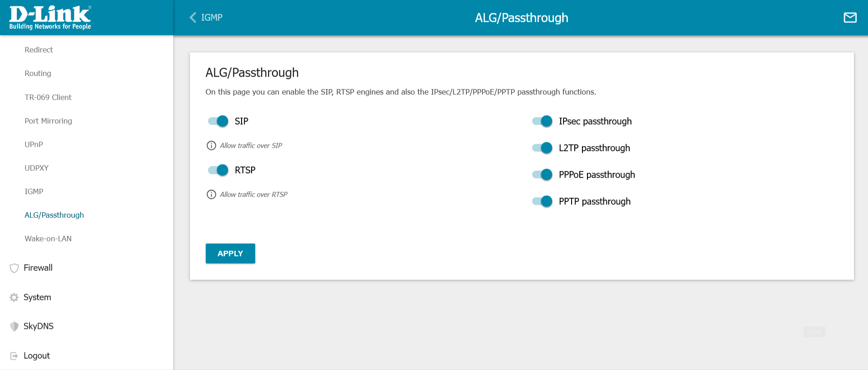Click the D-Link logo
This screenshot has height=370, width=868.
pos(50,18)
